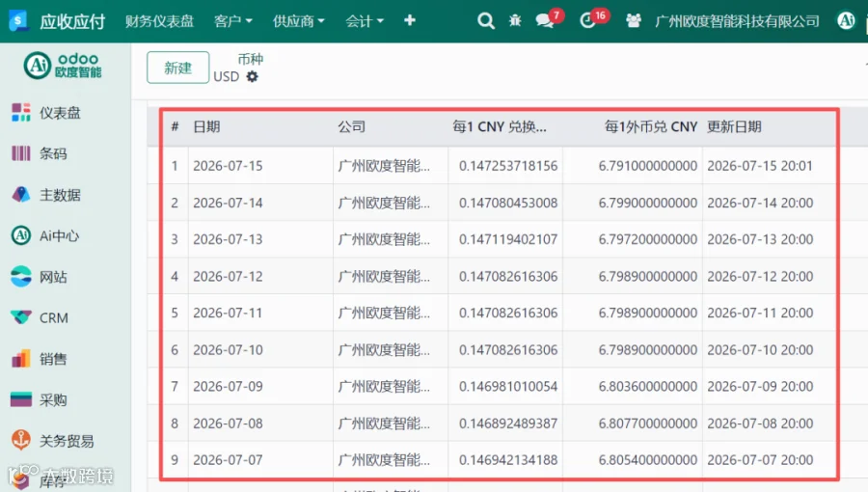868x492 pixels.
Task: Click inverse rate 6.799000000000
Action: pos(648,203)
